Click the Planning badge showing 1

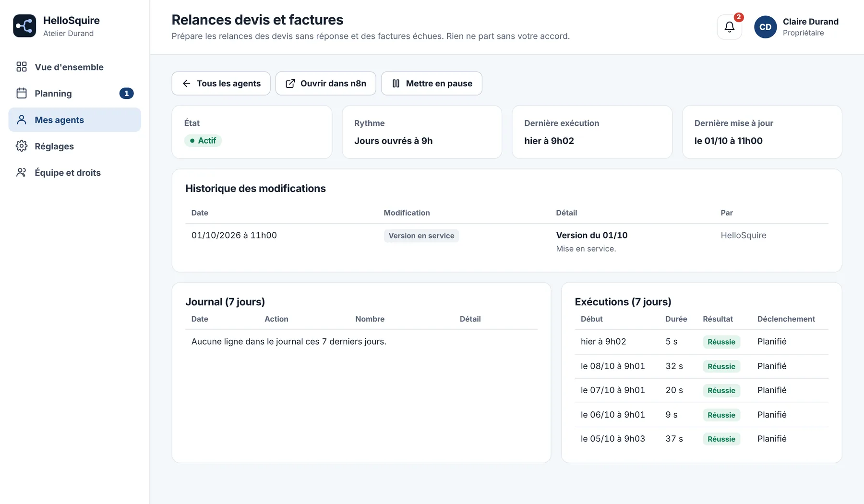(x=126, y=93)
